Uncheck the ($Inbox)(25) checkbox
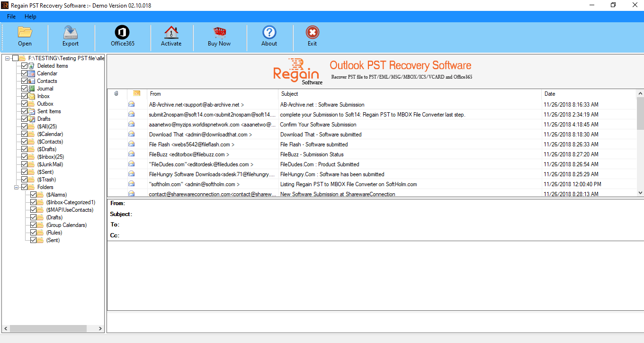 click(x=25, y=157)
